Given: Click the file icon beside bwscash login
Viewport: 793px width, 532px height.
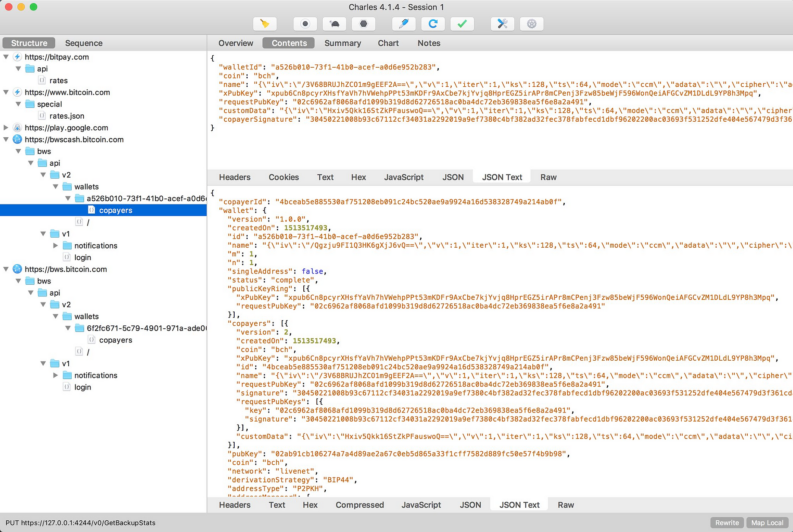Looking at the screenshot, I should pyautogui.click(x=67, y=257).
